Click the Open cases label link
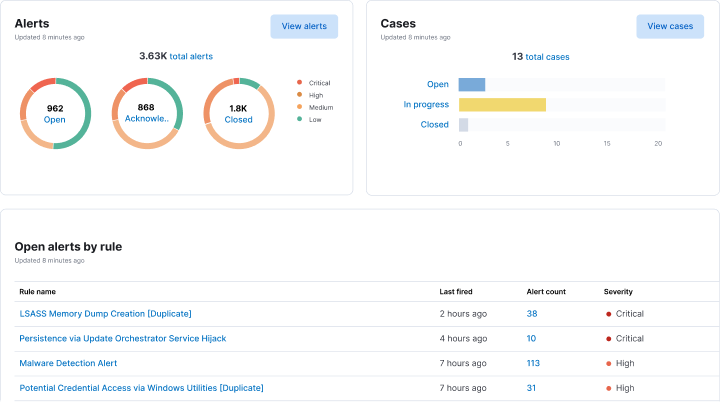 coord(438,84)
